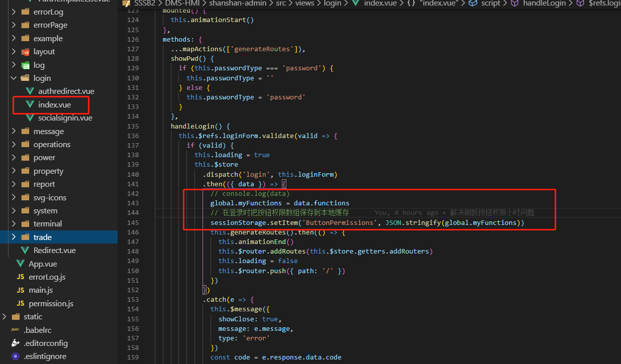The height and width of the screenshot is (364, 621).
Task: Click the Vue icon beside socialsignin.vue
Action: click(30, 118)
